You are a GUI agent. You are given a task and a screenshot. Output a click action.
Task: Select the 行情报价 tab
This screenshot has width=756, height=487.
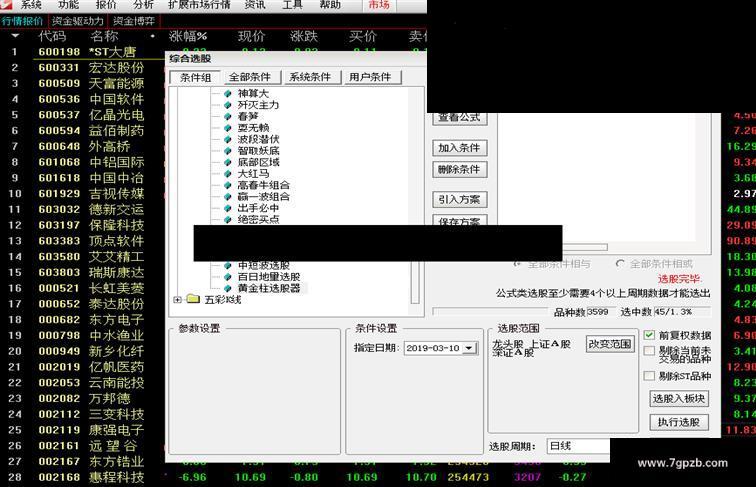point(23,21)
